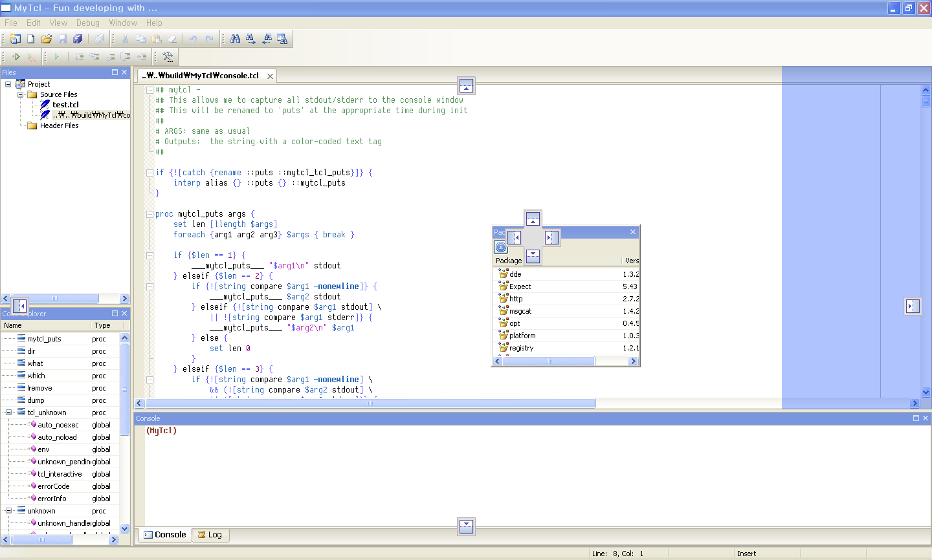Switch to the Log tab
932x560 pixels.
coord(210,535)
